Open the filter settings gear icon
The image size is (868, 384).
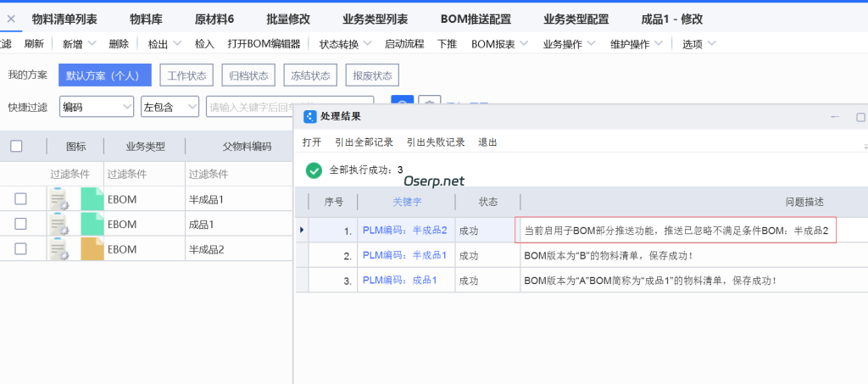click(429, 101)
